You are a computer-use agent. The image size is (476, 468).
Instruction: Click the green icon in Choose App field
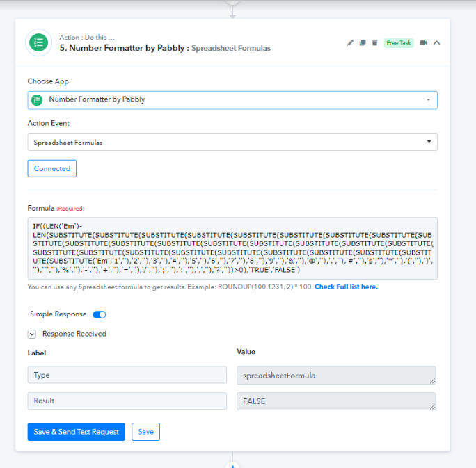[x=37, y=99]
